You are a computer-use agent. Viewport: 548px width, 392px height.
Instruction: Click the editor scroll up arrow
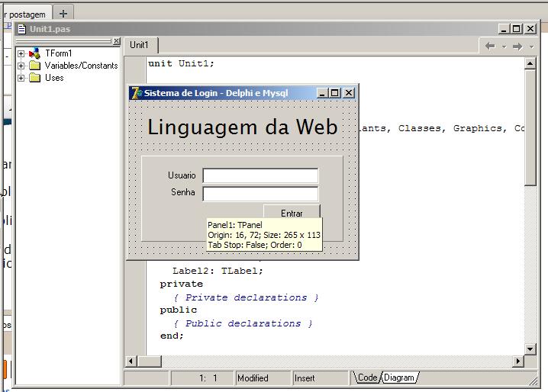(x=530, y=63)
